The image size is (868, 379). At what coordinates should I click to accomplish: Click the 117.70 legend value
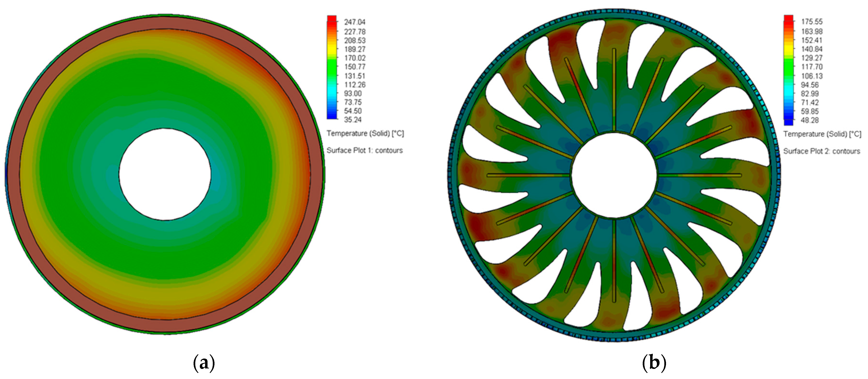tap(811, 67)
